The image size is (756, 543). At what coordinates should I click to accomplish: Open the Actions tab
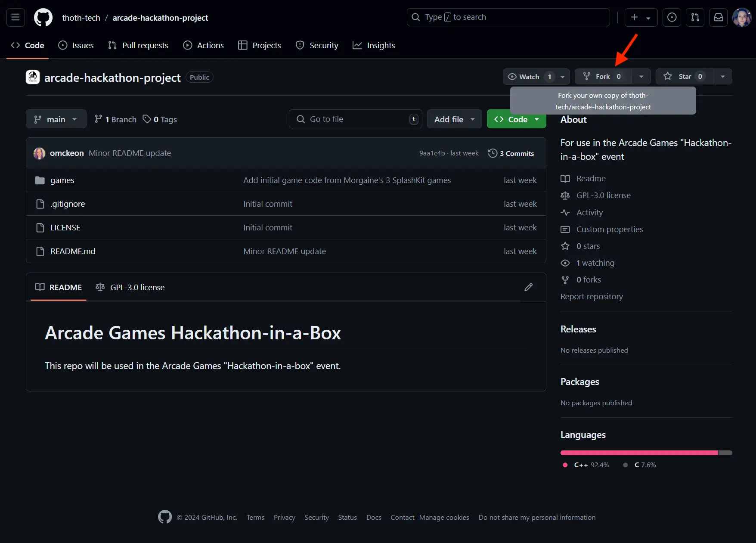click(203, 45)
